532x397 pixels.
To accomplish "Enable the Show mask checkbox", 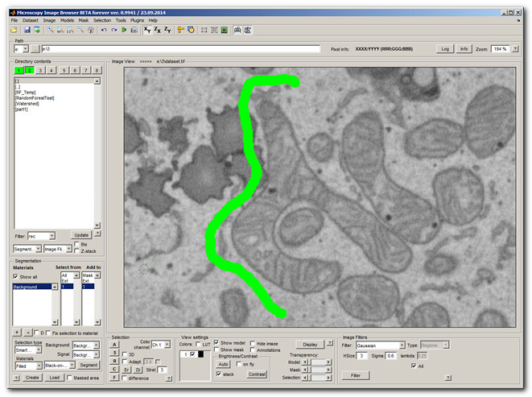I will [217, 349].
